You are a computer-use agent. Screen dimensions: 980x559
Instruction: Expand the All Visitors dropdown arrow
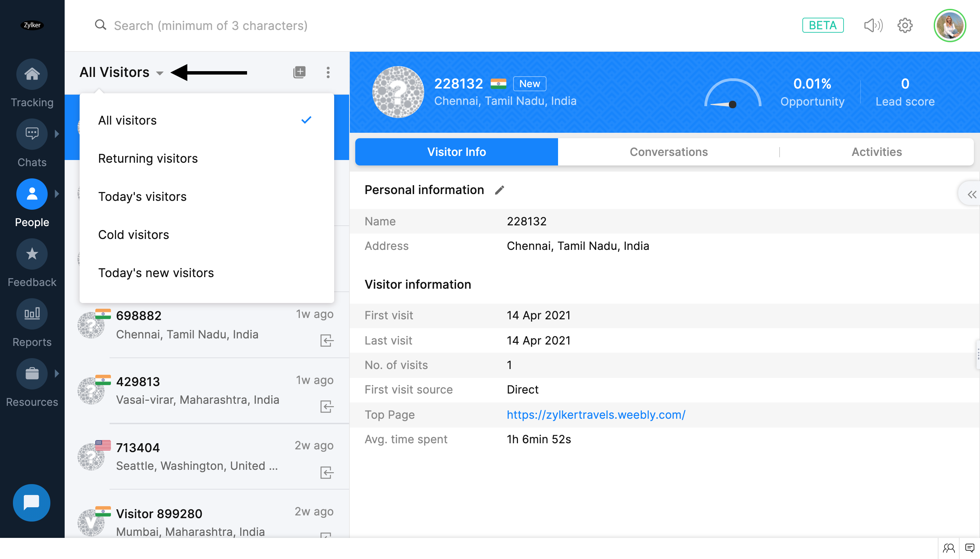click(160, 73)
